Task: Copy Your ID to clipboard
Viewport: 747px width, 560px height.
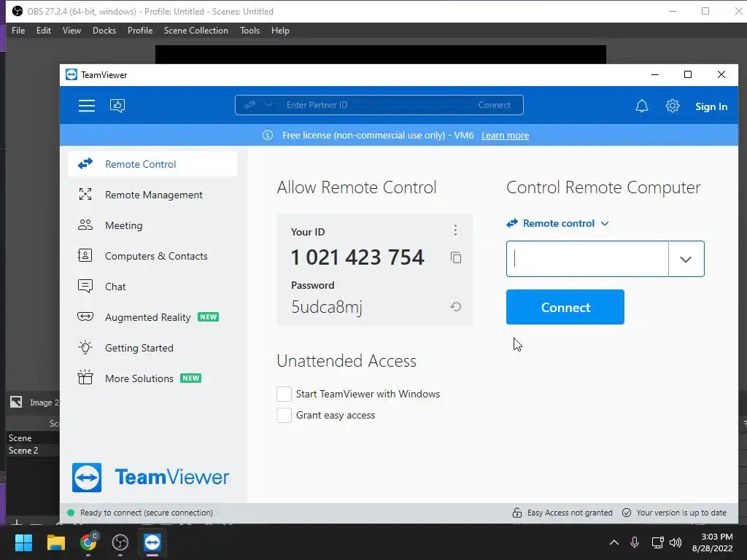Action: click(x=456, y=257)
